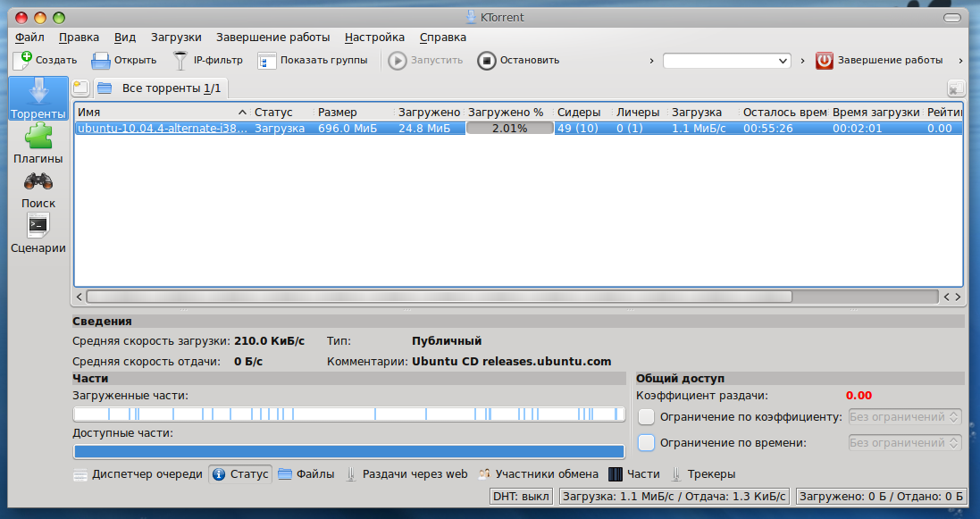Open the Поиск binoculars icon
Image resolution: width=980 pixels, height=519 pixels.
tap(38, 181)
